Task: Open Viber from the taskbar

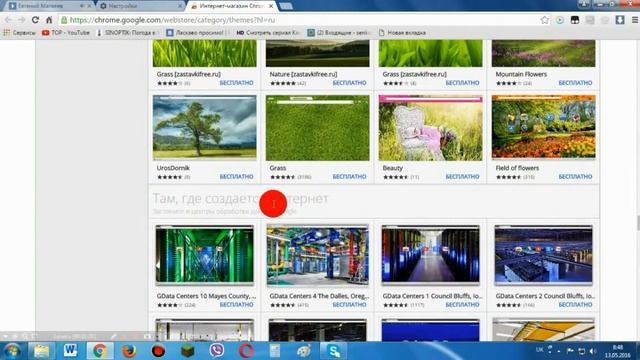Action: [x=217, y=351]
